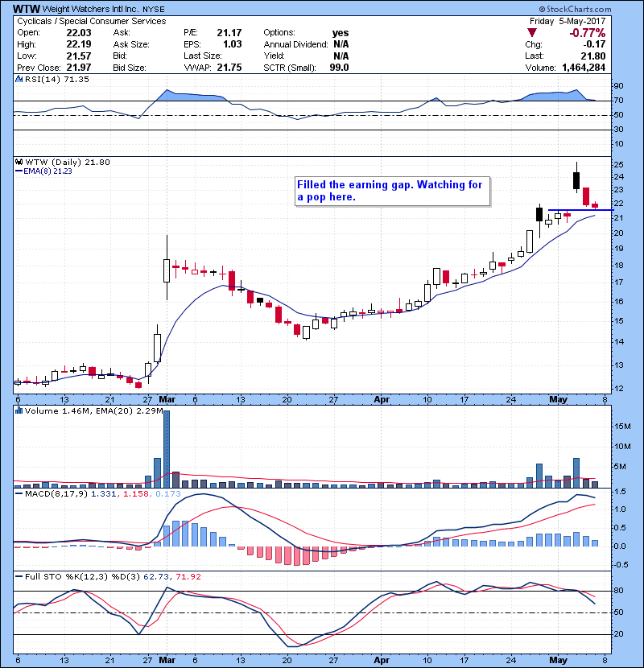The image size is (644, 668).
Task: Click the High value 22.19
Action: coord(79,44)
